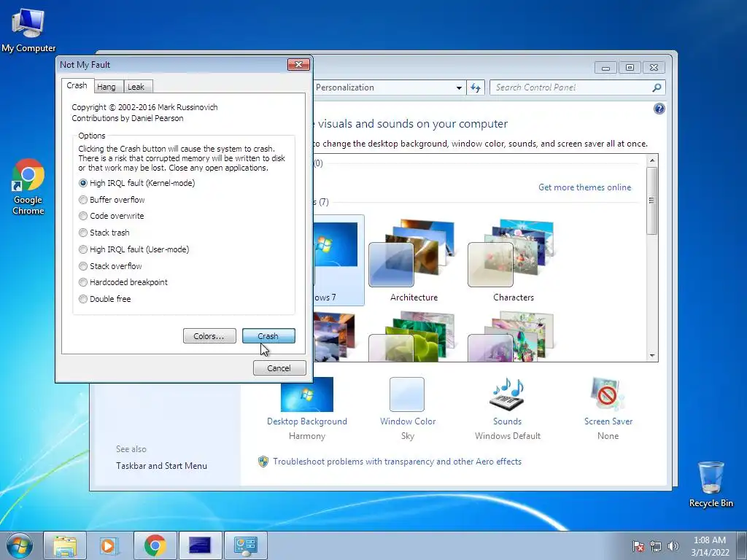Viewport: 747px width, 560px height.
Task: Expand the Personalization address bar dropdown
Action: pos(459,87)
